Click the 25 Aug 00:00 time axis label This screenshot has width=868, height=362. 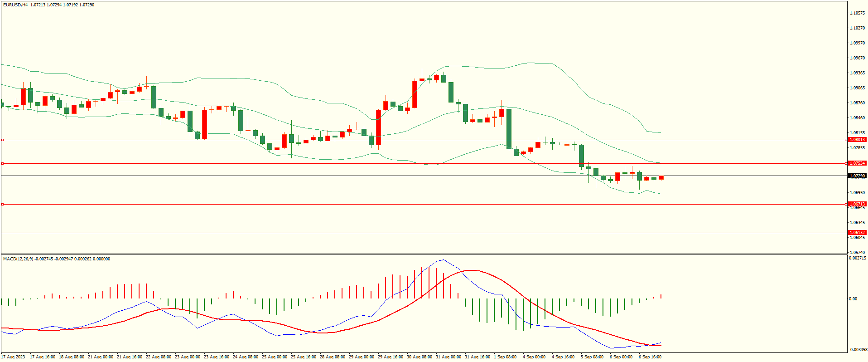click(274, 357)
